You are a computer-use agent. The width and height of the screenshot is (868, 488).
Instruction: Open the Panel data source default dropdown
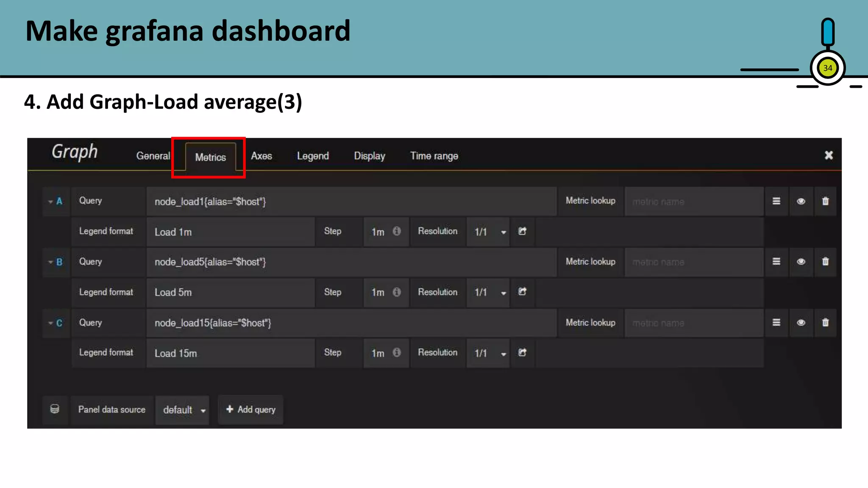tap(183, 410)
